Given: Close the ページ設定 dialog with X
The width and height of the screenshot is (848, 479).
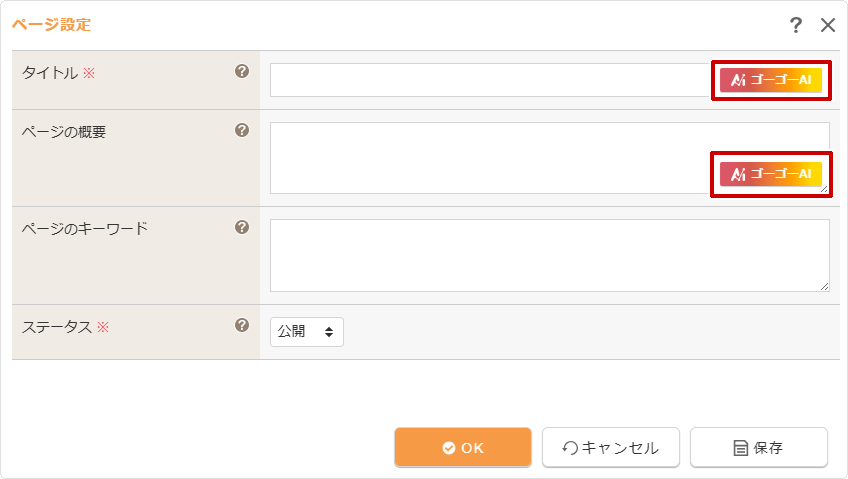Looking at the screenshot, I should point(828,26).
